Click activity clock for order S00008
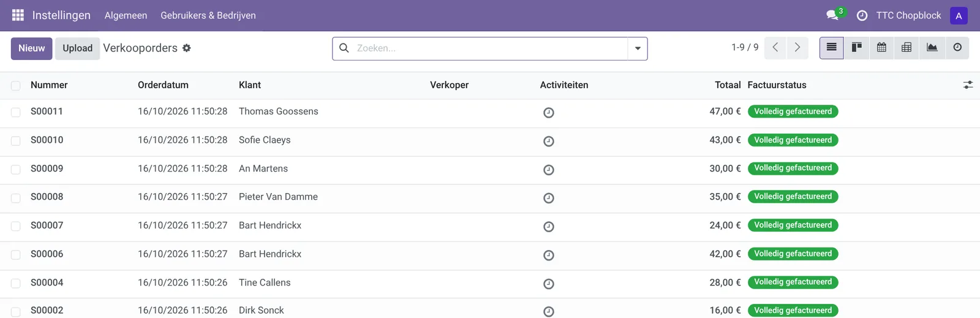This screenshot has height=318, width=980. pos(549,198)
